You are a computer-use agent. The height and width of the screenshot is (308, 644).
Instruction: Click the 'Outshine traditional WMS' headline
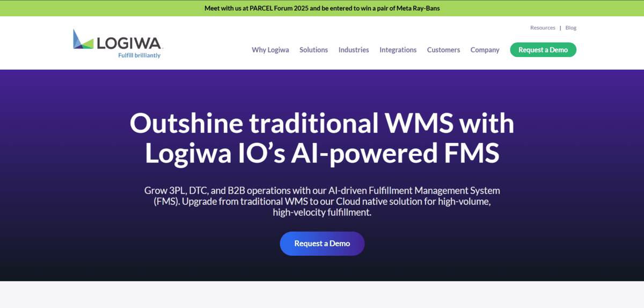coord(322,138)
